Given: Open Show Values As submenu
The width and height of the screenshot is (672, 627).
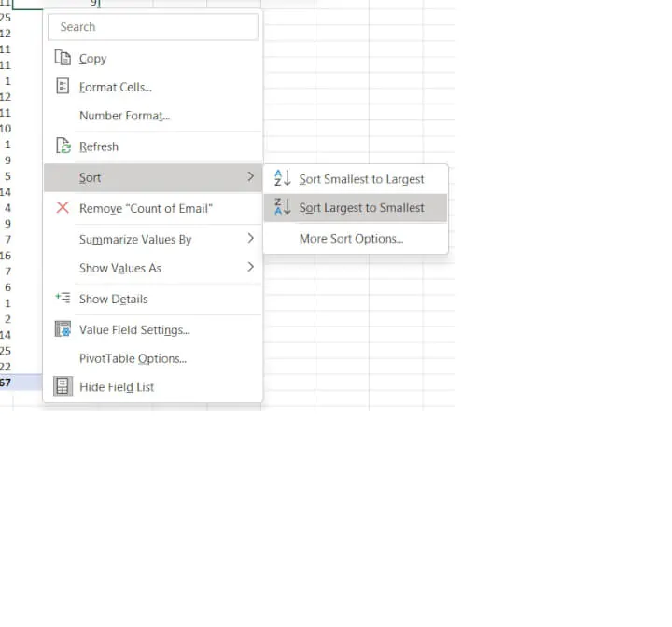Looking at the screenshot, I should pyautogui.click(x=152, y=268).
